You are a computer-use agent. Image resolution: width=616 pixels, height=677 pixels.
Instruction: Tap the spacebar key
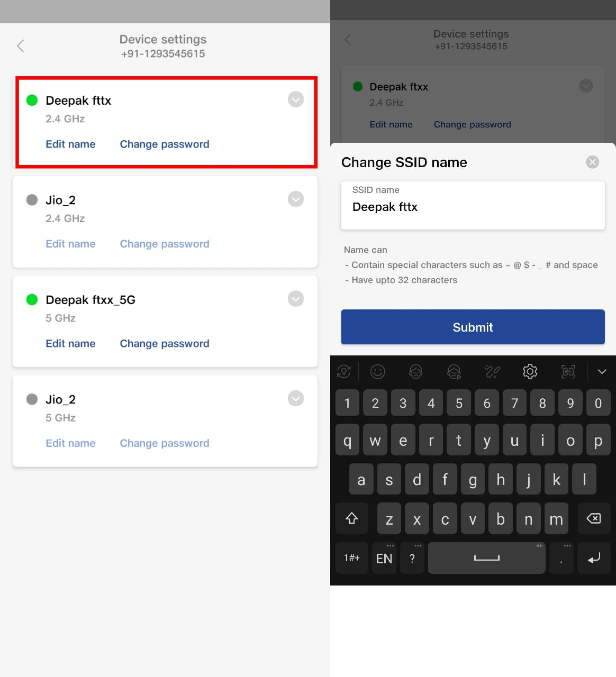[486, 558]
